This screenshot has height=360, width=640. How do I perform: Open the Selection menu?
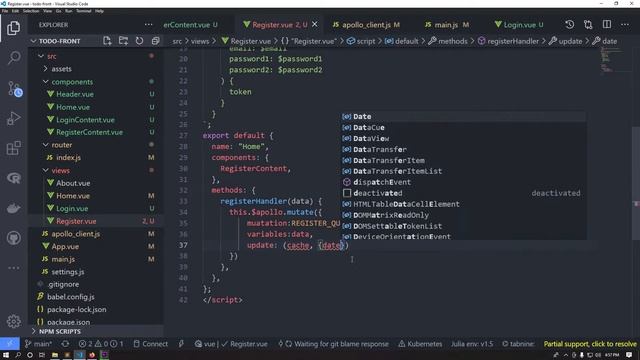(x=31, y=11)
